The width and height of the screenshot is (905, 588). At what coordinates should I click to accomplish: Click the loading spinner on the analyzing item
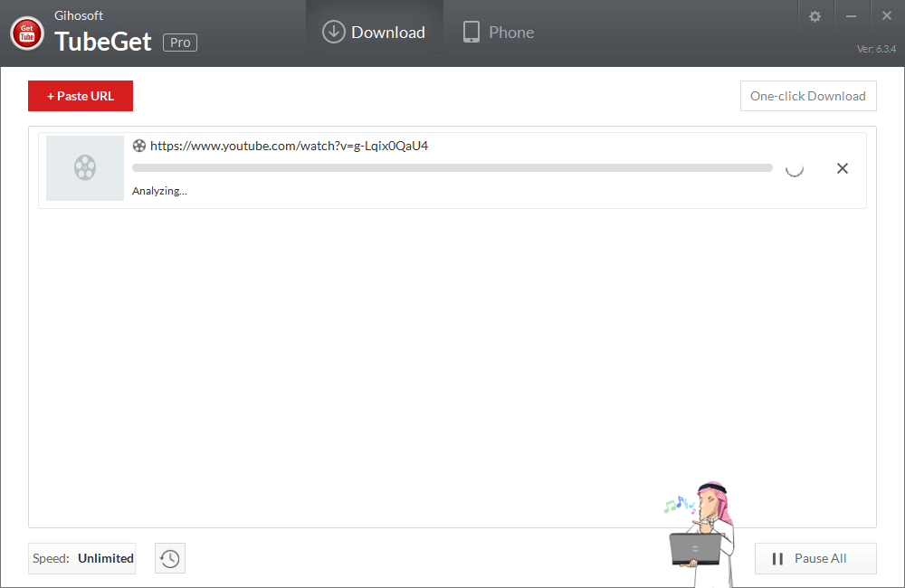(795, 168)
